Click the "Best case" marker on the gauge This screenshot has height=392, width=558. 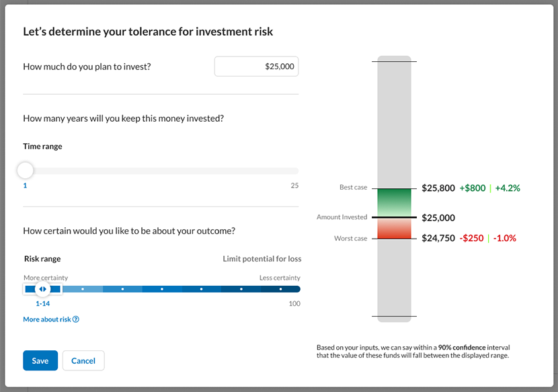coord(352,188)
